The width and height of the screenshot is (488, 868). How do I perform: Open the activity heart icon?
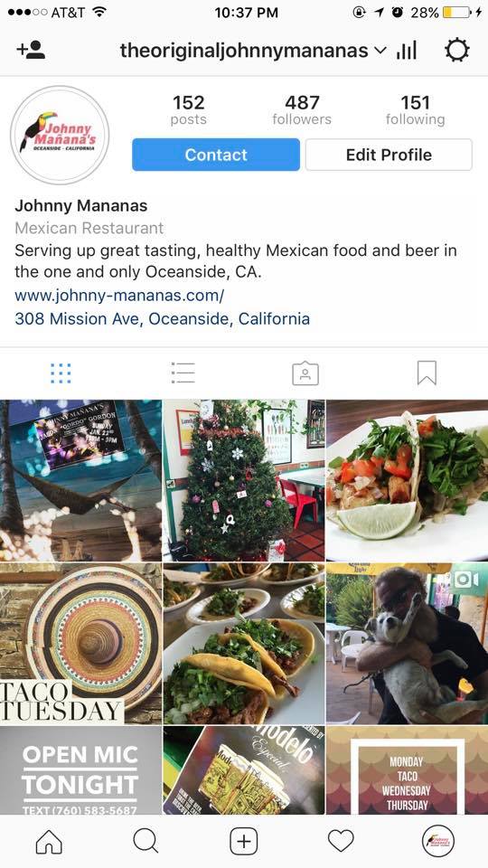click(341, 842)
